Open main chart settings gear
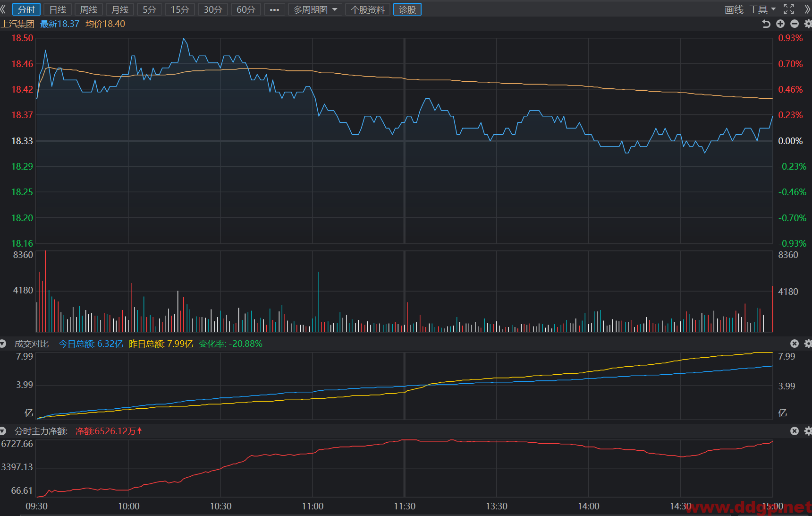Viewport: 812px width, 516px height. tap(808, 24)
